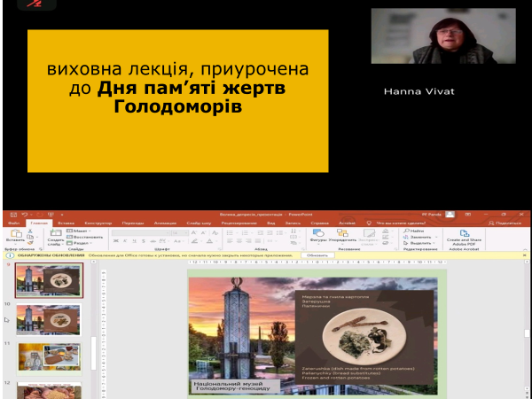Click the Share (Поделиться) button

(x=505, y=223)
